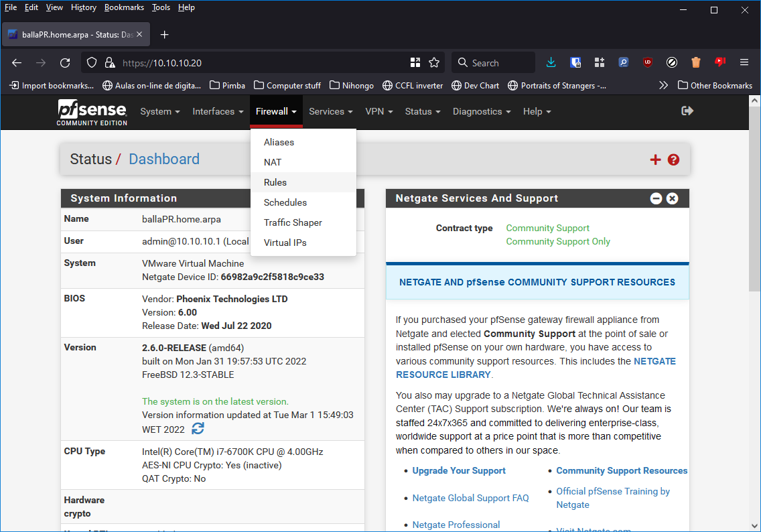Open the uBlock Origin extension icon
This screenshot has width=761, height=532.
pyautogui.click(x=647, y=63)
